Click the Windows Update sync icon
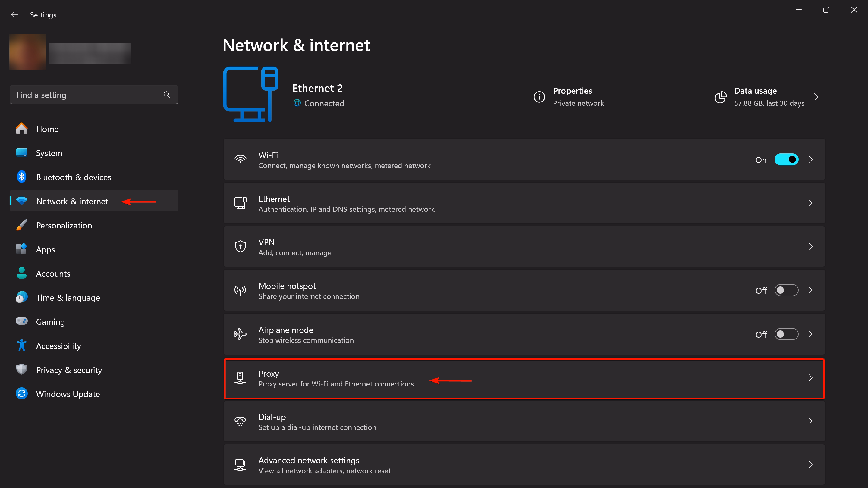 (22, 394)
